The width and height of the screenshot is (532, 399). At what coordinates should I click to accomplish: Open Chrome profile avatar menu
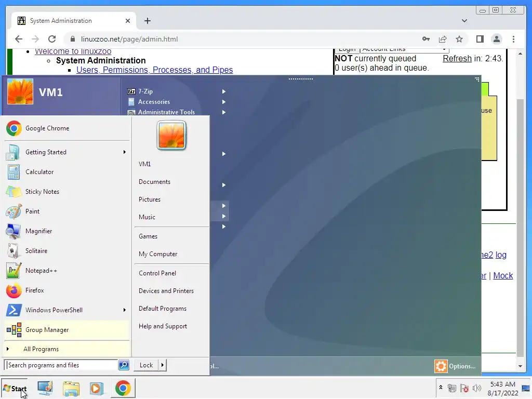click(x=497, y=39)
